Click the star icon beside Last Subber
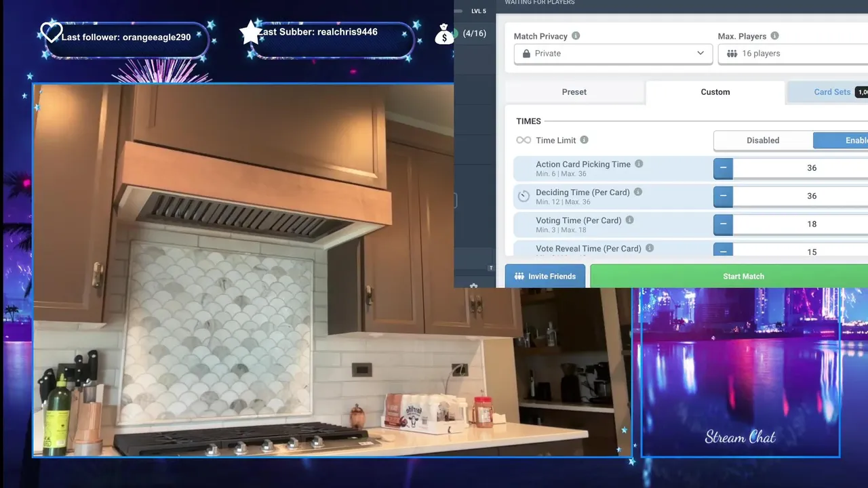The width and height of the screenshot is (868, 488). (250, 32)
